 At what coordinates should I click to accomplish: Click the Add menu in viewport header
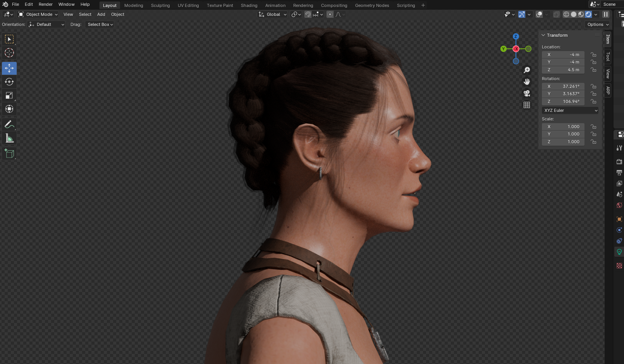(x=101, y=14)
